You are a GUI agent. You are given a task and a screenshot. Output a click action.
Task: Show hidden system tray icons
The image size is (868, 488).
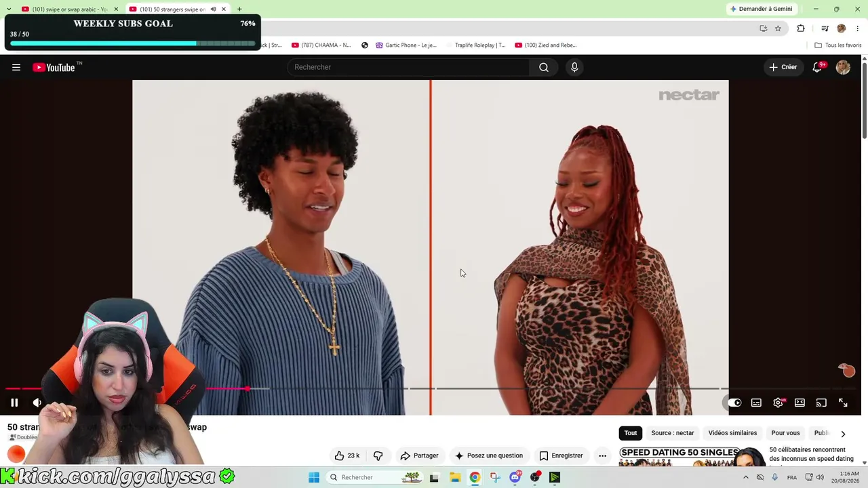pos(746,477)
